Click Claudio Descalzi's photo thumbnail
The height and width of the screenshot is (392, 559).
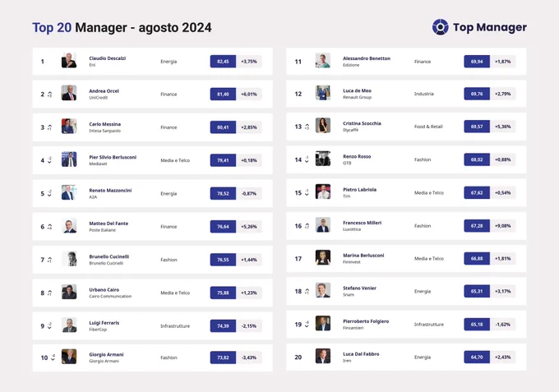69,61
